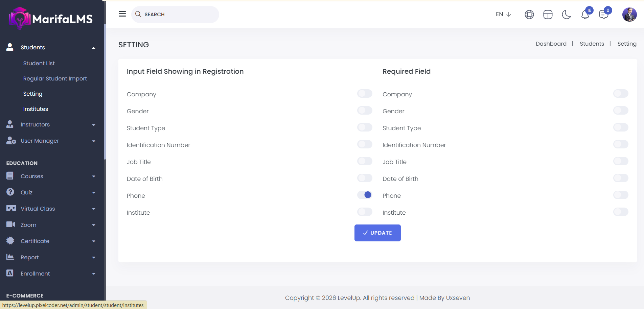Open chat messages icon

click(x=603, y=15)
